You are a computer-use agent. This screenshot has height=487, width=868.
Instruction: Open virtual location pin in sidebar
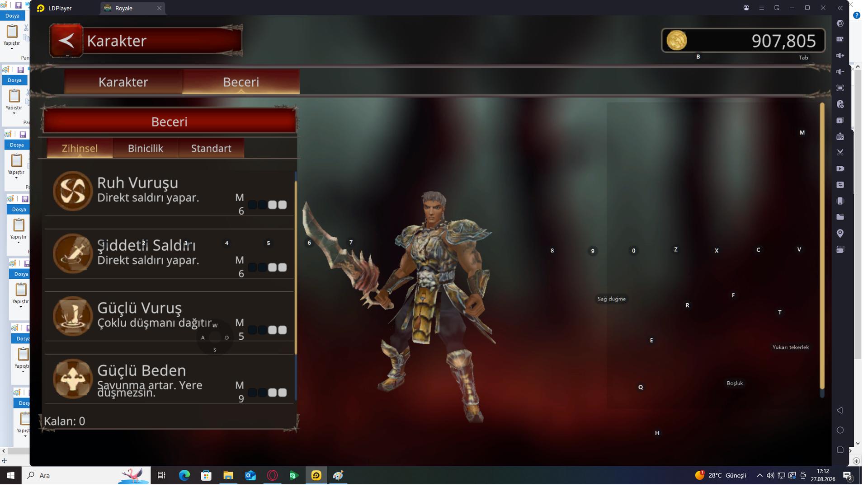click(x=840, y=234)
